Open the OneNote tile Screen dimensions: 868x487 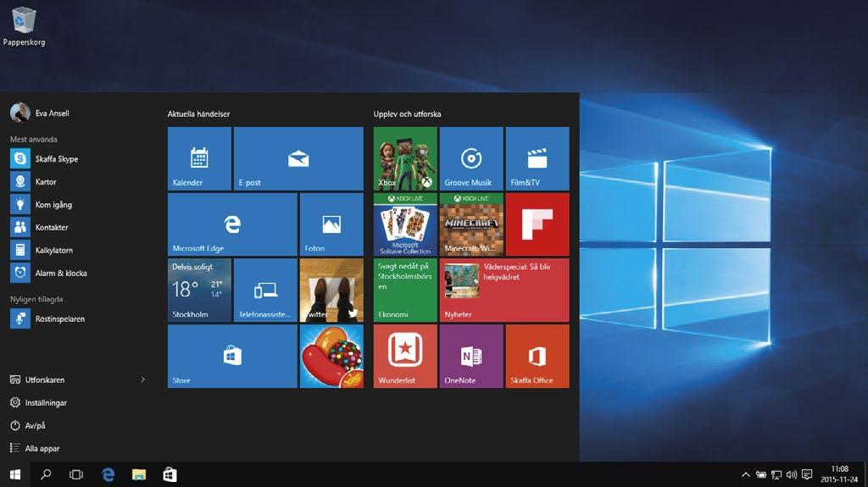pos(471,356)
